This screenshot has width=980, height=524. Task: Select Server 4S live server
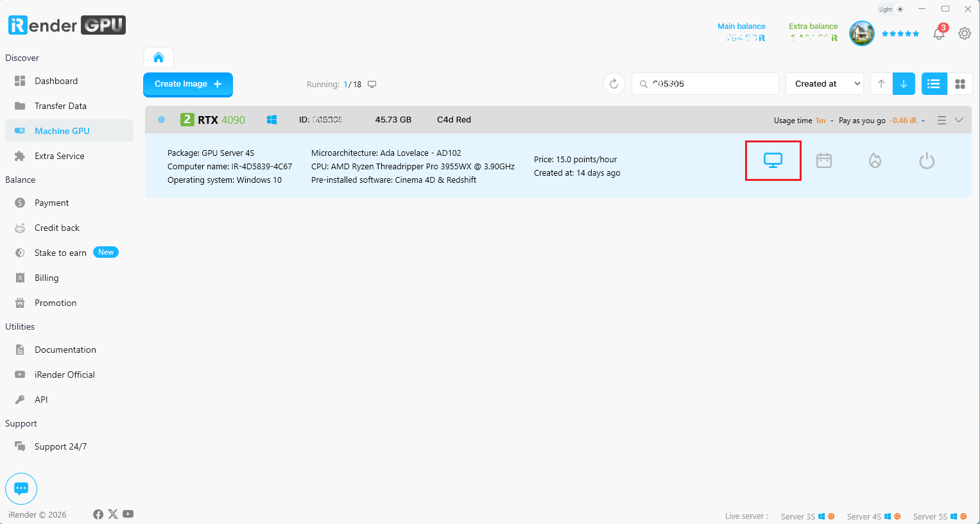pyautogui.click(x=873, y=516)
